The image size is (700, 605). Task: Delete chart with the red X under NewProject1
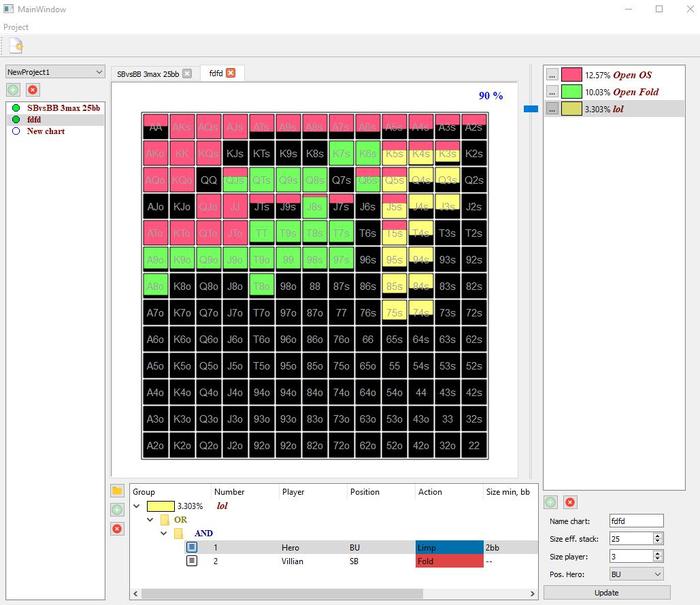point(33,90)
